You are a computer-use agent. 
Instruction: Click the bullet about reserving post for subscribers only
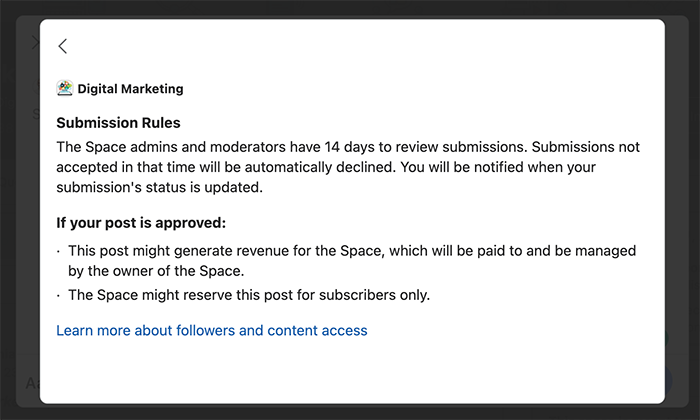click(249, 295)
